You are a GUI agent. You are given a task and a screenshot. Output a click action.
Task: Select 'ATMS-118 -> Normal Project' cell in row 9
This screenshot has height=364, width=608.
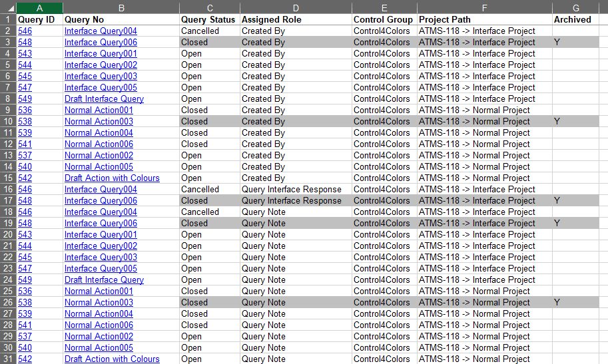click(x=484, y=110)
